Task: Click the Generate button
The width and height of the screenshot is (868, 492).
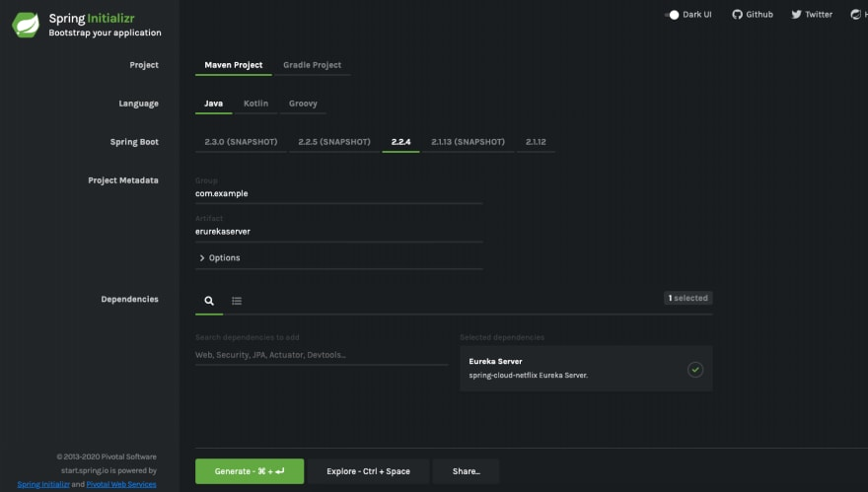Action: coord(250,471)
